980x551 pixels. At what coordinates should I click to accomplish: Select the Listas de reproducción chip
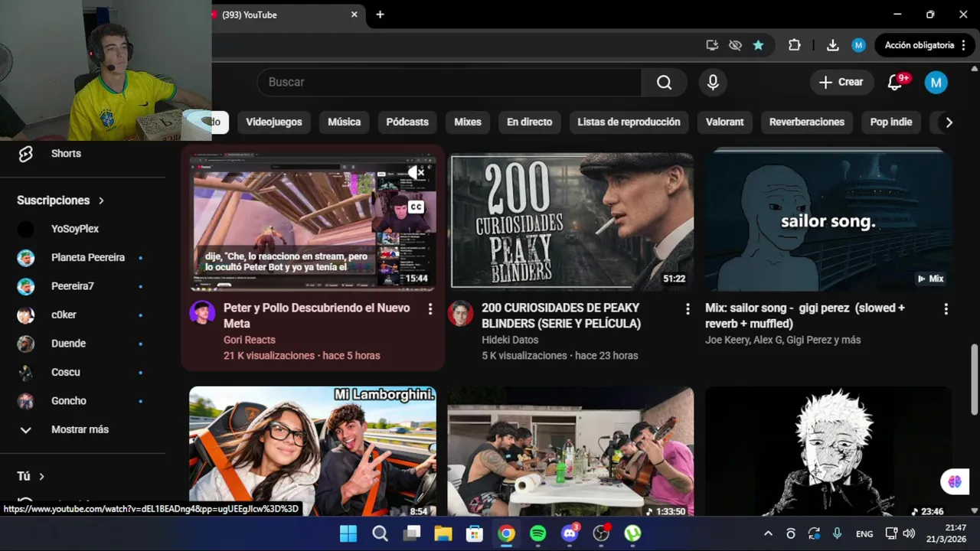pos(629,122)
